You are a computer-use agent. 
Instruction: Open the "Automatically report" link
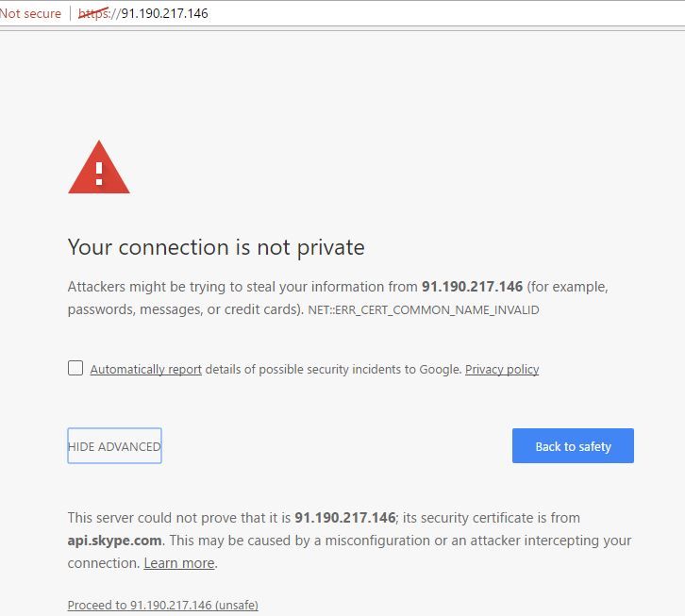145,370
